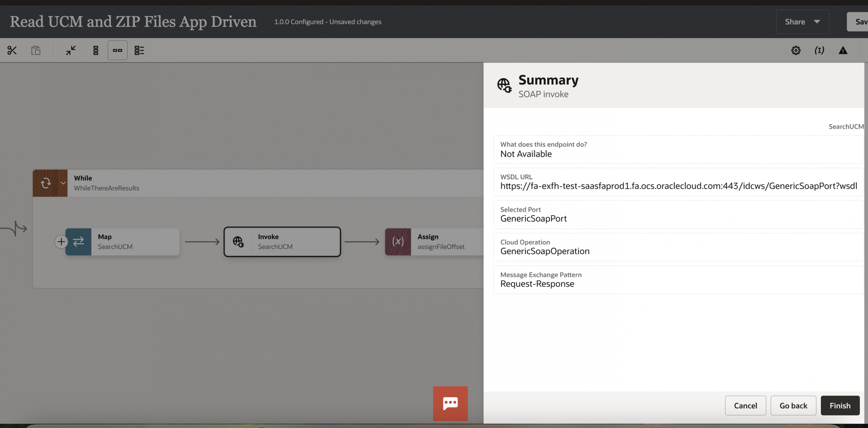Click the Map node swap-arrows icon
The image size is (868, 428).
pos(78,242)
